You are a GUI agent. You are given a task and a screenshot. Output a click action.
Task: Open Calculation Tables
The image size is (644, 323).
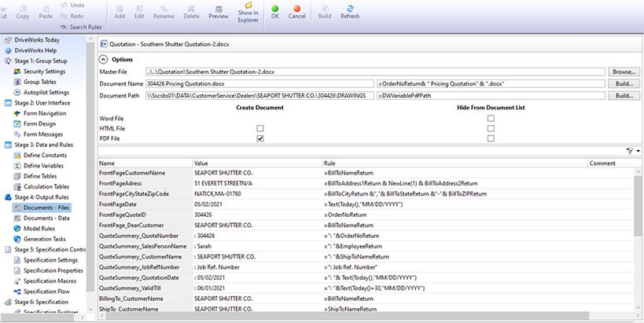click(x=46, y=186)
